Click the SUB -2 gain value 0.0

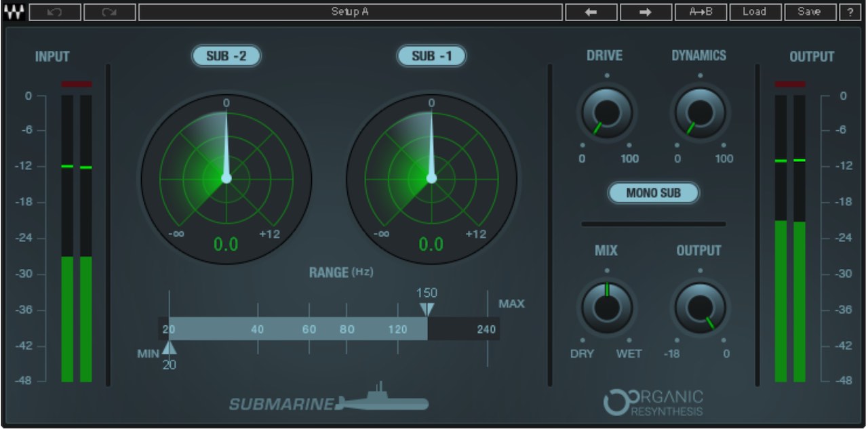pyautogui.click(x=226, y=244)
